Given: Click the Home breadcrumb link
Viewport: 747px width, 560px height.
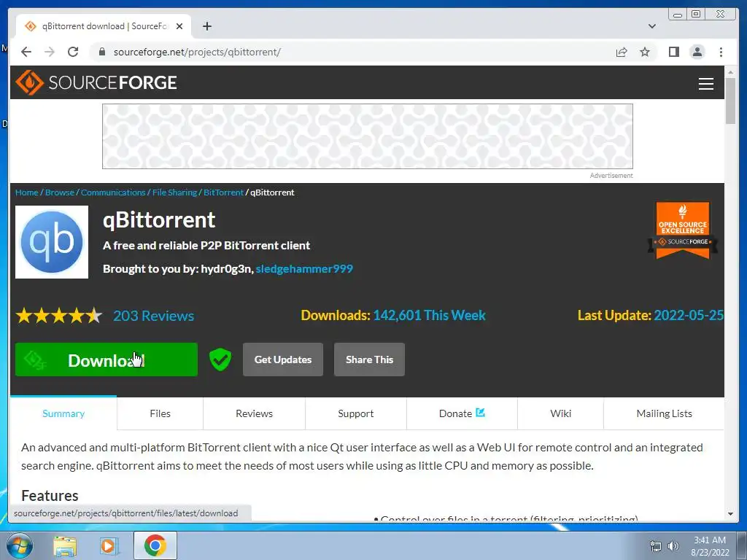Looking at the screenshot, I should (27, 192).
